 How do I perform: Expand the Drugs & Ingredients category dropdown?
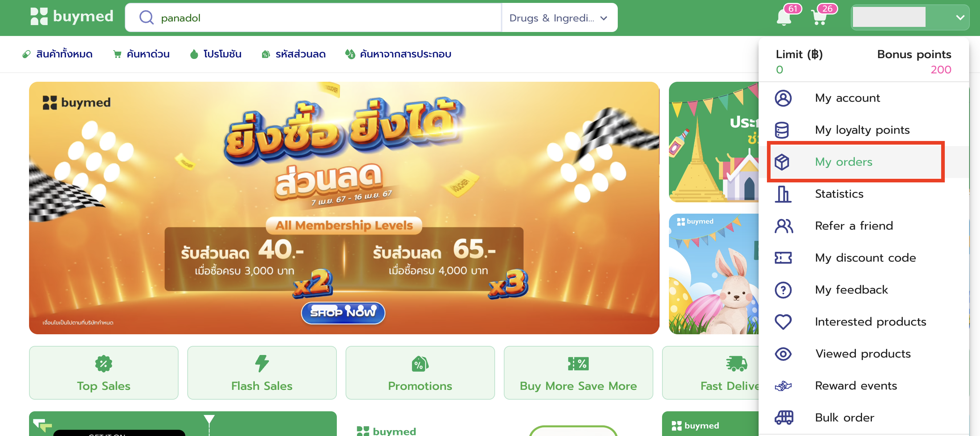(x=559, y=17)
